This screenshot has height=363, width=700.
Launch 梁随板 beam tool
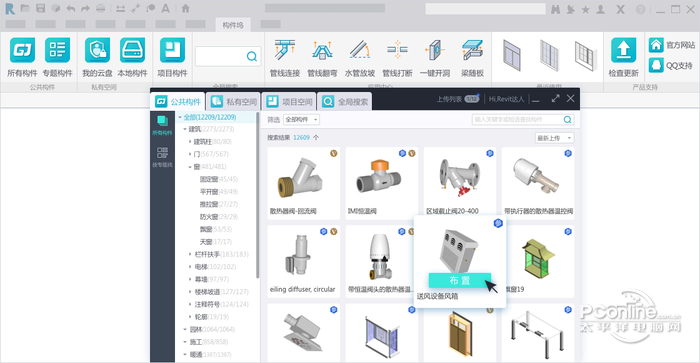472,58
